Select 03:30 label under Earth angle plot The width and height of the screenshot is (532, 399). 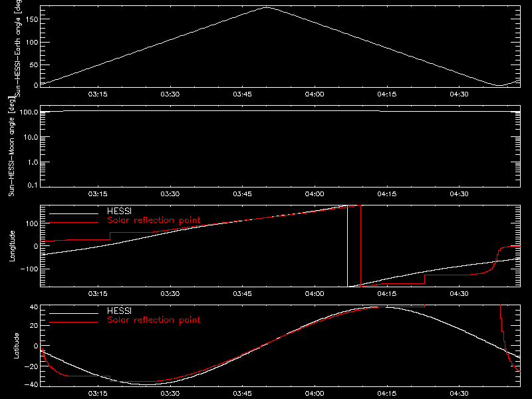pos(170,94)
